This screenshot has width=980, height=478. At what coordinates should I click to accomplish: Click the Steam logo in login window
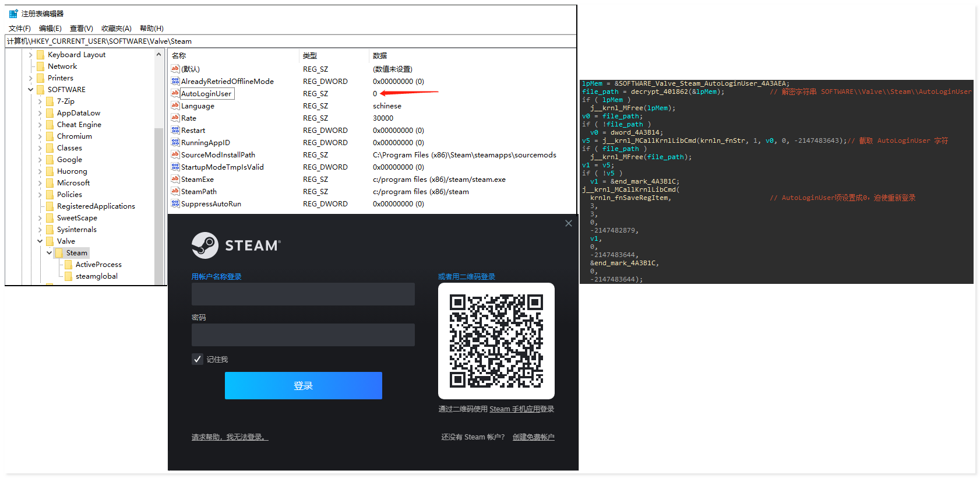[205, 245]
